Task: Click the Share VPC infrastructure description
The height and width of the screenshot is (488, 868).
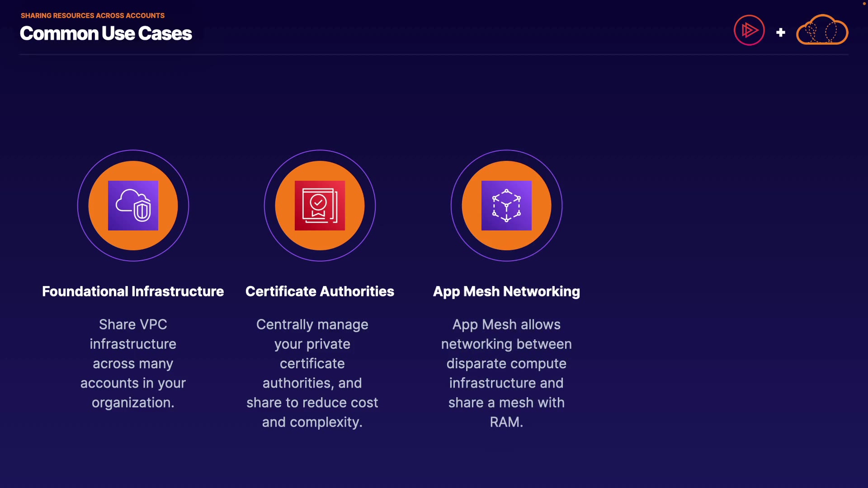Action: pos(133,363)
